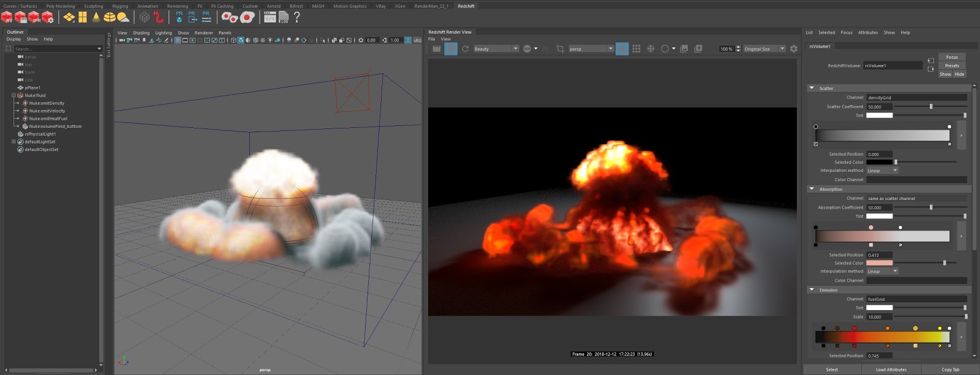This screenshot has width=980, height=375.
Task: Click the Redshift script editor window icon
Action: (x=270, y=17)
